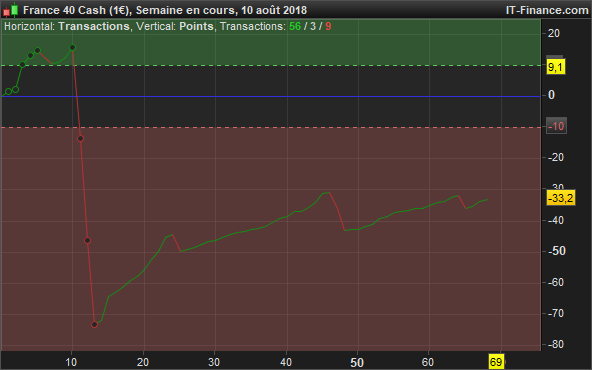
Task: Click the 20 label on horizontal axis
Action: pyautogui.click(x=142, y=362)
